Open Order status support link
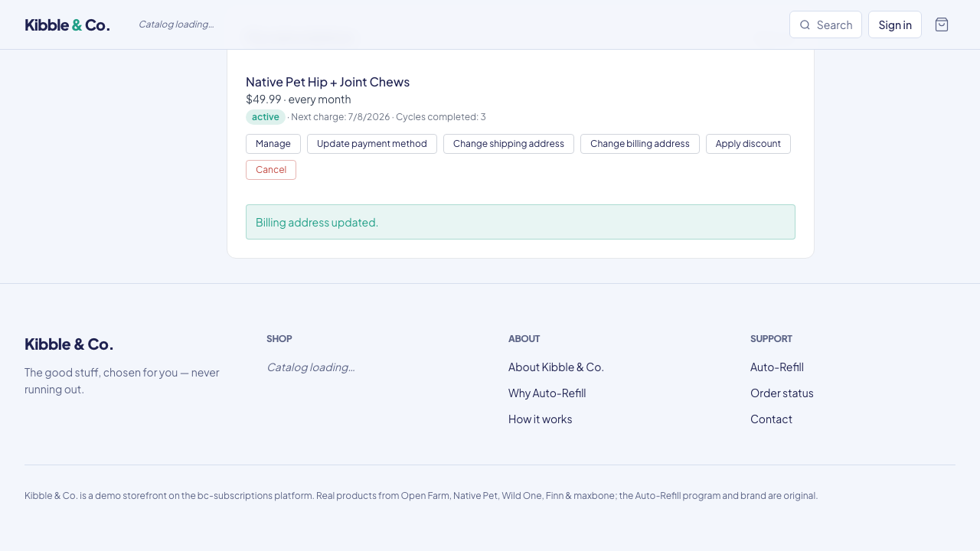 (782, 393)
